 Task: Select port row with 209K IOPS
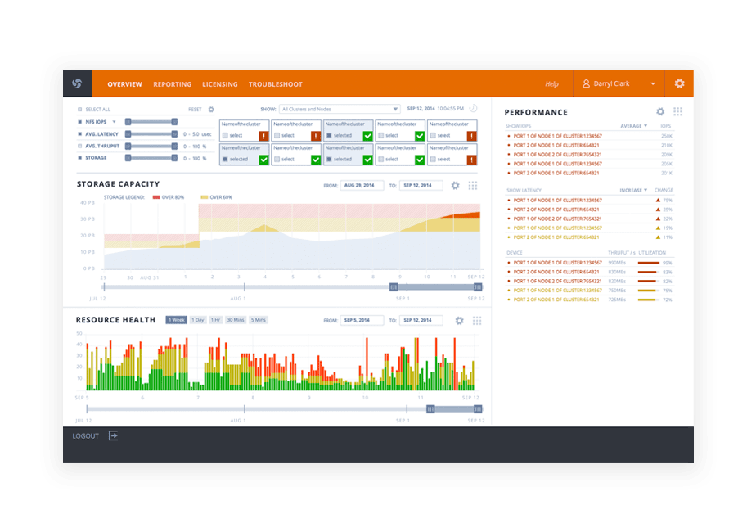tap(590, 155)
